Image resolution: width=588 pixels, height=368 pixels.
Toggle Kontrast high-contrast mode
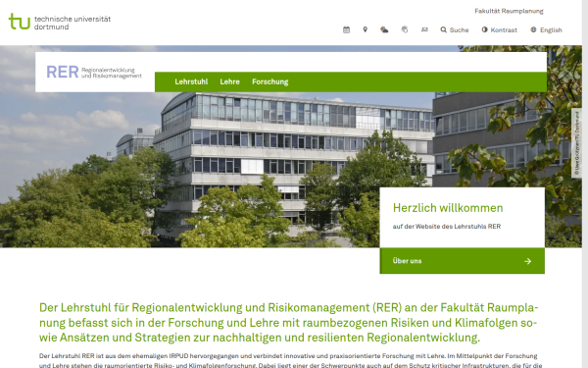(x=500, y=30)
